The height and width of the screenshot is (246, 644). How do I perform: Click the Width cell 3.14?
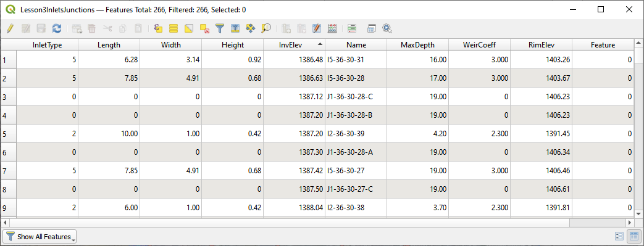tap(171, 59)
